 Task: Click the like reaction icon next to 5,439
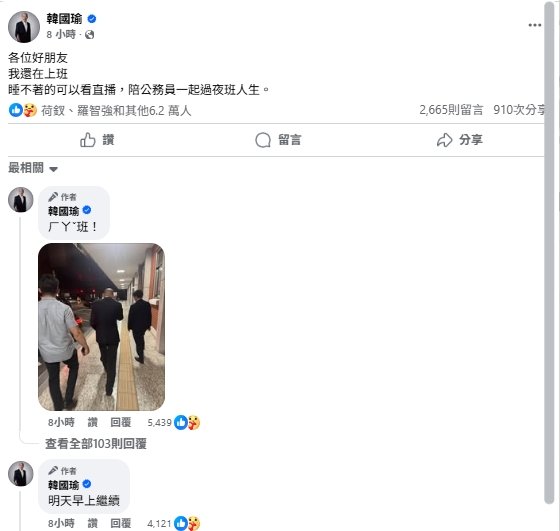tap(181, 423)
